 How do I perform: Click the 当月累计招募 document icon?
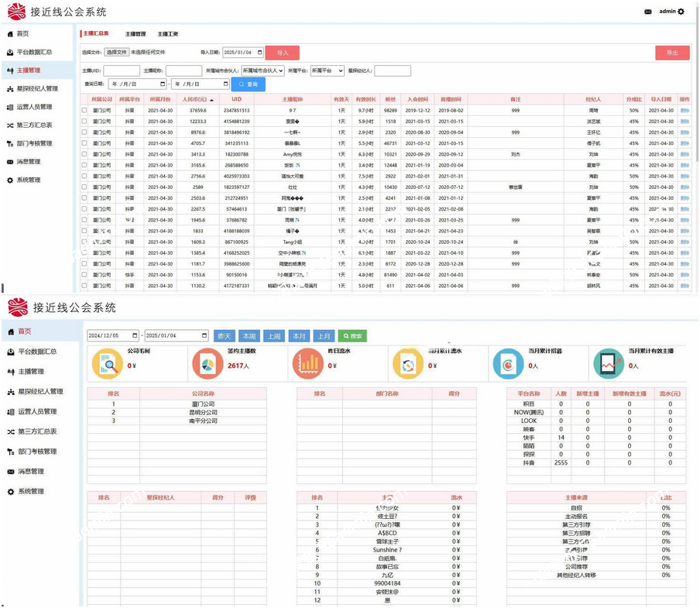508,363
